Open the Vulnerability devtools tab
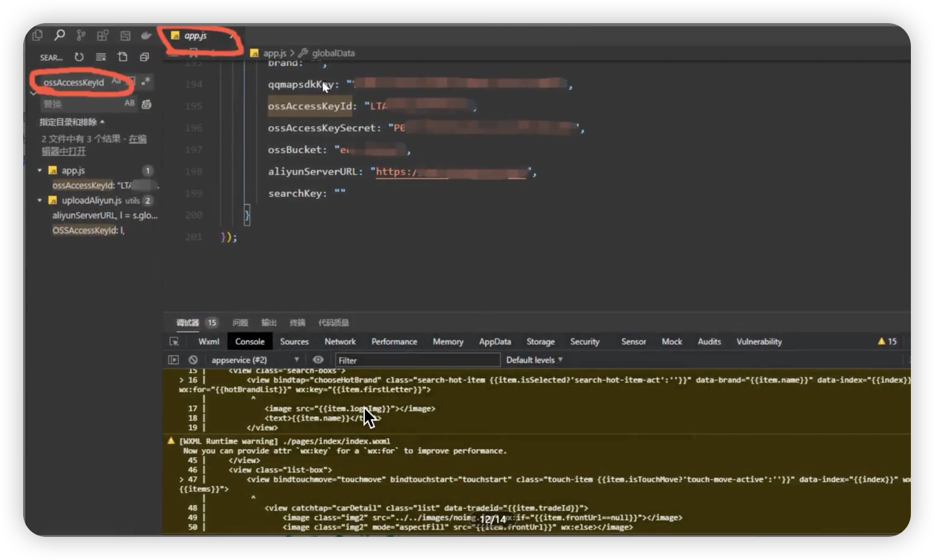Image resolution: width=934 pixels, height=560 pixels. (x=759, y=342)
